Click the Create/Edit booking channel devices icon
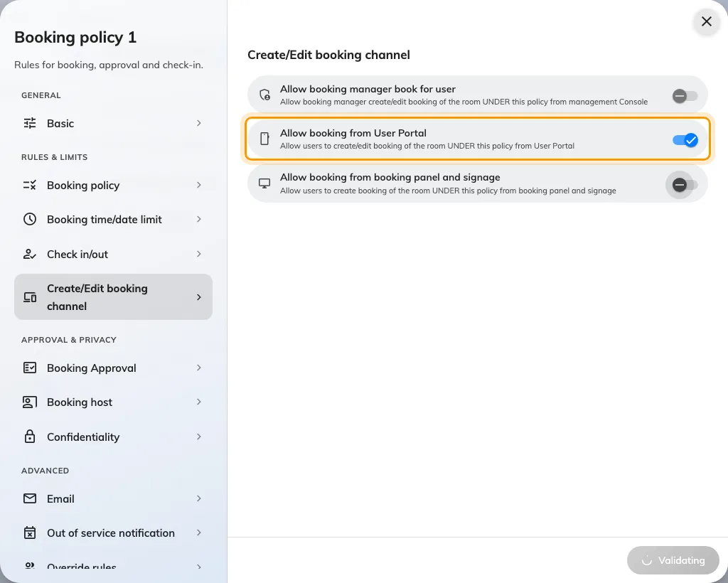Viewport: 728px width, 583px height. pos(30,297)
